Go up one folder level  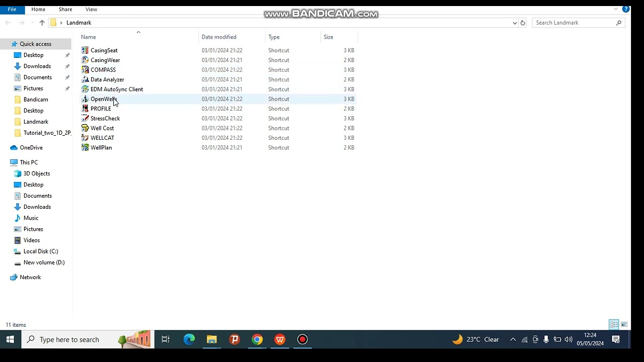(x=42, y=23)
